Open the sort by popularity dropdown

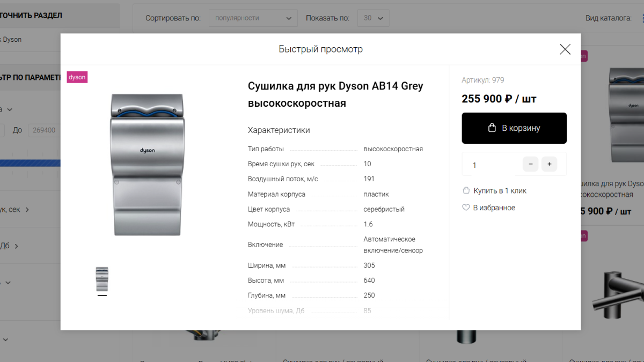253,18
